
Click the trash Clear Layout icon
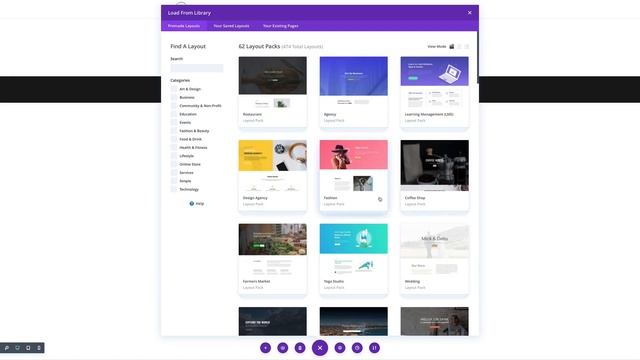click(x=300, y=348)
